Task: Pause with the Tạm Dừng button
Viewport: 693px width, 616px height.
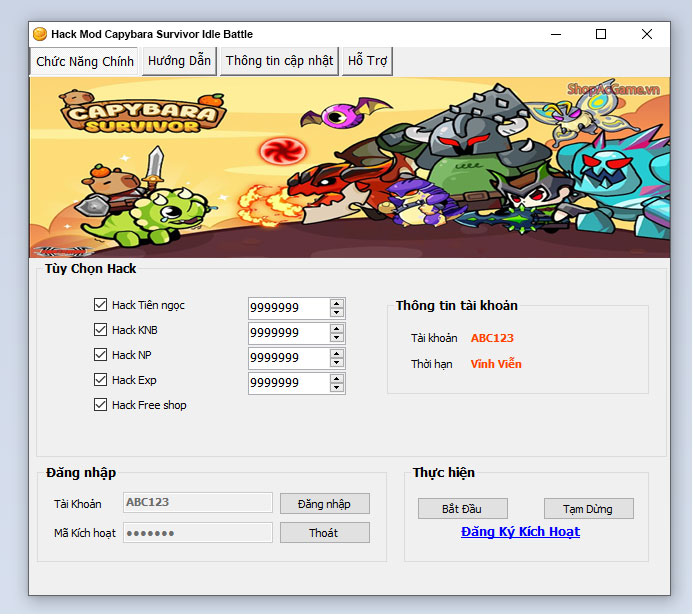Action: (589, 509)
